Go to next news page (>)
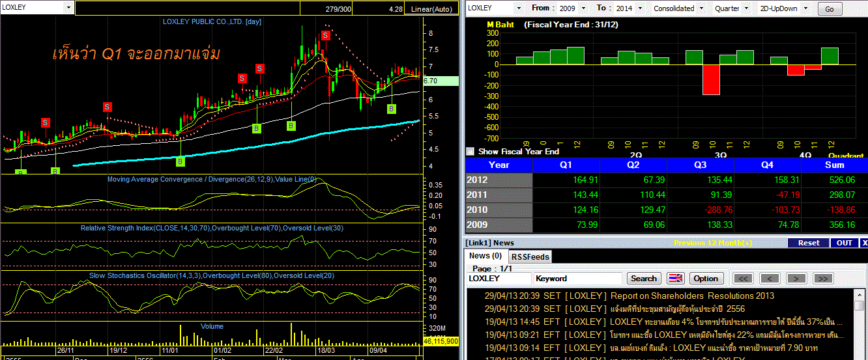Screen dimensions: 868x360 point(796,278)
